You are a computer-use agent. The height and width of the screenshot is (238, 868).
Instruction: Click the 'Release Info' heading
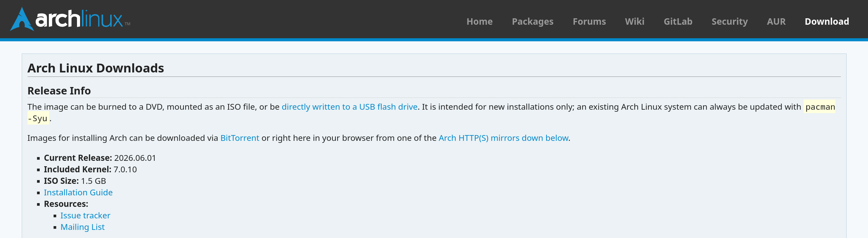click(x=59, y=91)
